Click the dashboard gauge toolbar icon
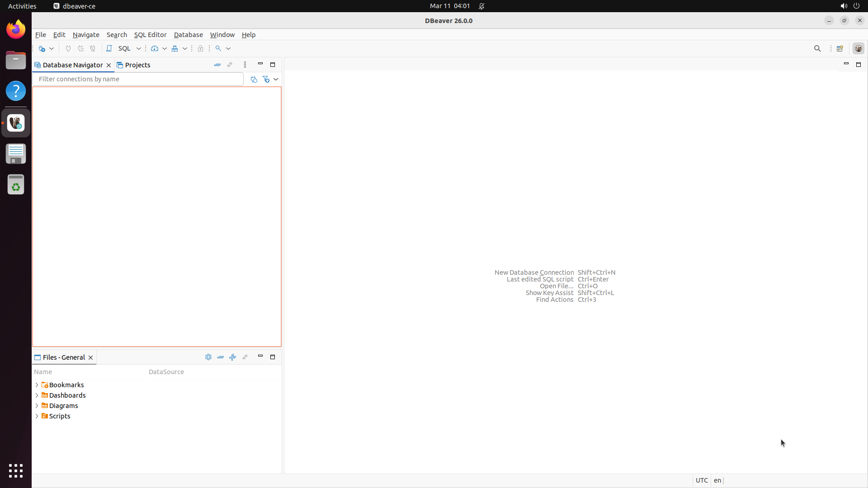 pos(155,48)
